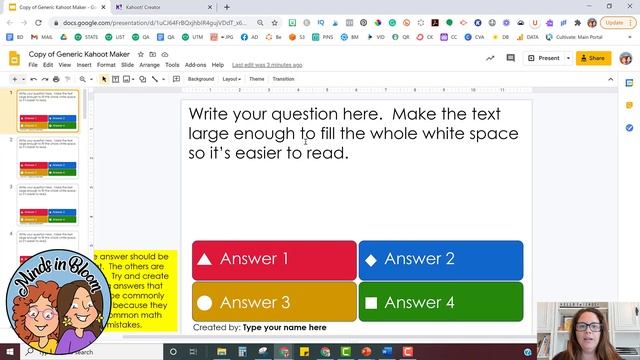
Task: Open the Add-ons menu
Action: tap(196, 65)
